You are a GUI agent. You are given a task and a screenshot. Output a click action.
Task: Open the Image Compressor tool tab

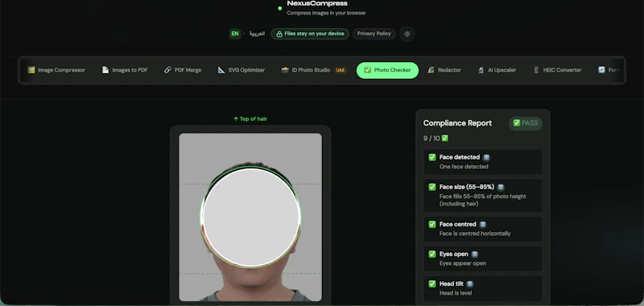point(56,70)
